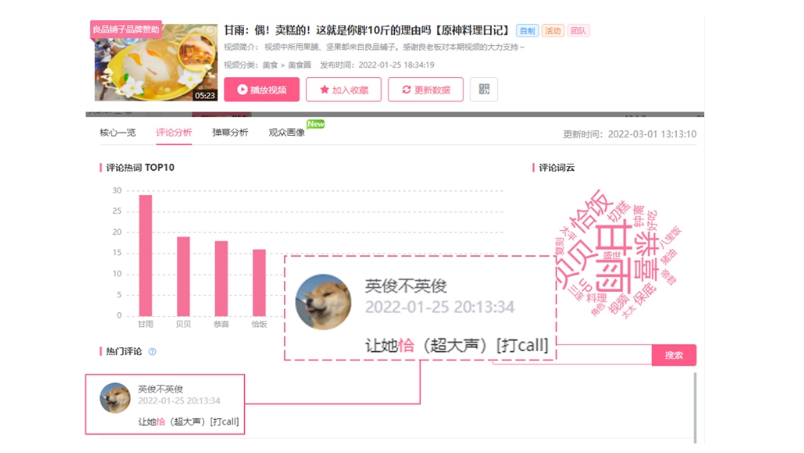804x453 pixels.
Task: Open the 弹幕分析 tab
Action: click(230, 132)
